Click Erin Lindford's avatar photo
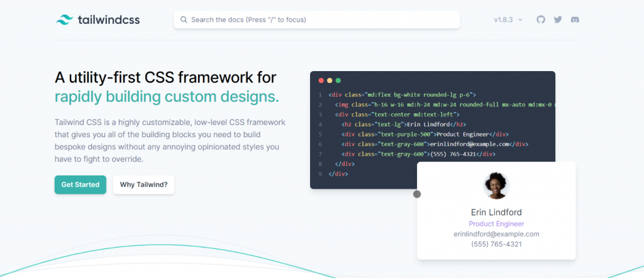This screenshot has height=278, width=644. [496, 186]
